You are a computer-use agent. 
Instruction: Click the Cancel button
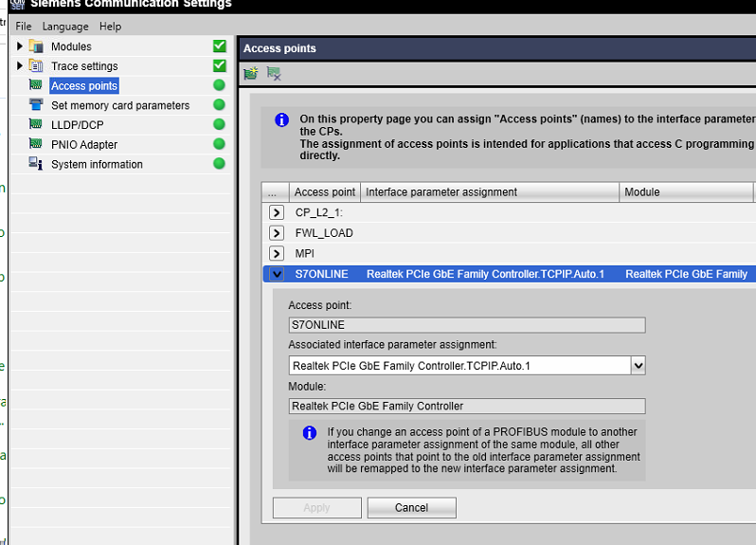pos(411,507)
